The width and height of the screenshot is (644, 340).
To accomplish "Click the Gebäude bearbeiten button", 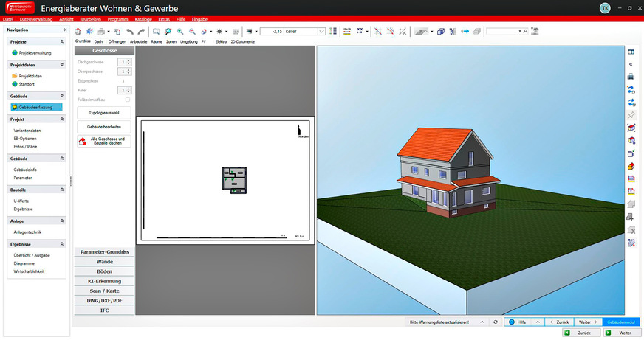I will tap(103, 127).
